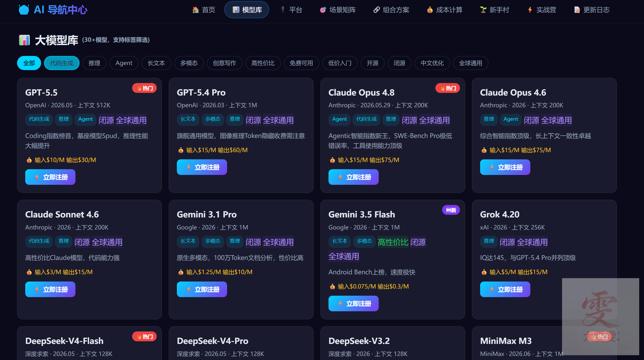The width and height of the screenshot is (644, 360).
Task: Click the lightning icon in Claude Sonnet 4.6 注册 button
Action: coord(37,289)
